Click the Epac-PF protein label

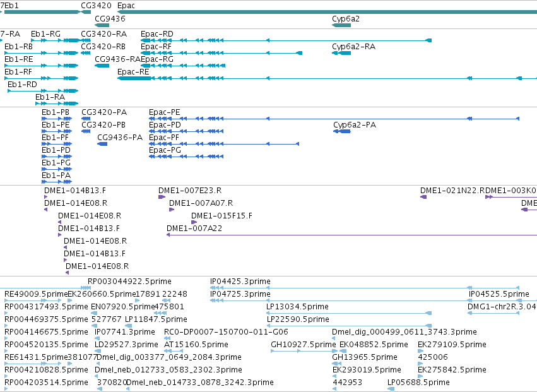point(164,138)
